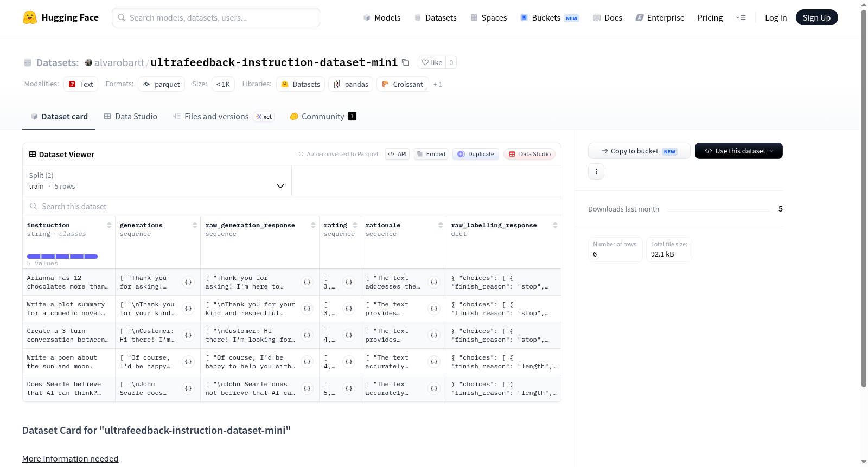The height and width of the screenshot is (467, 868).
Task: Switch to the Data Studio tab
Action: [x=131, y=116]
